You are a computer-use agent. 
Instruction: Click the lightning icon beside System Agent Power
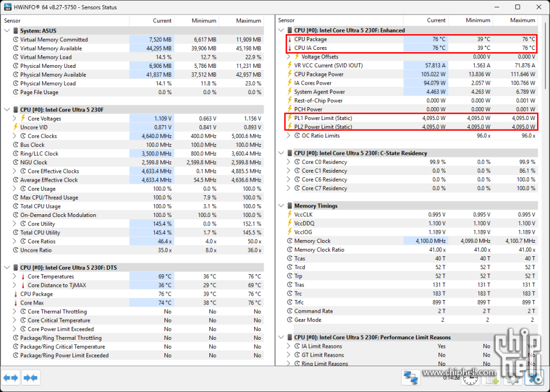pos(290,92)
